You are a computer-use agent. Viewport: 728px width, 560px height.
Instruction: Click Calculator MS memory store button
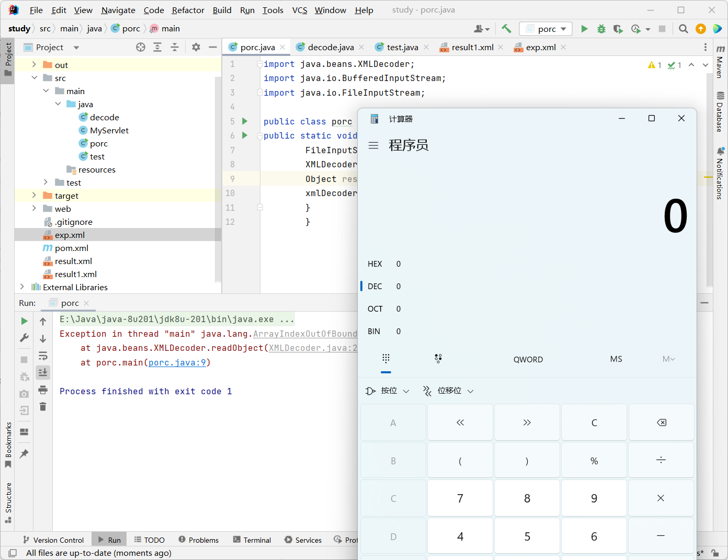tap(616, 359)
